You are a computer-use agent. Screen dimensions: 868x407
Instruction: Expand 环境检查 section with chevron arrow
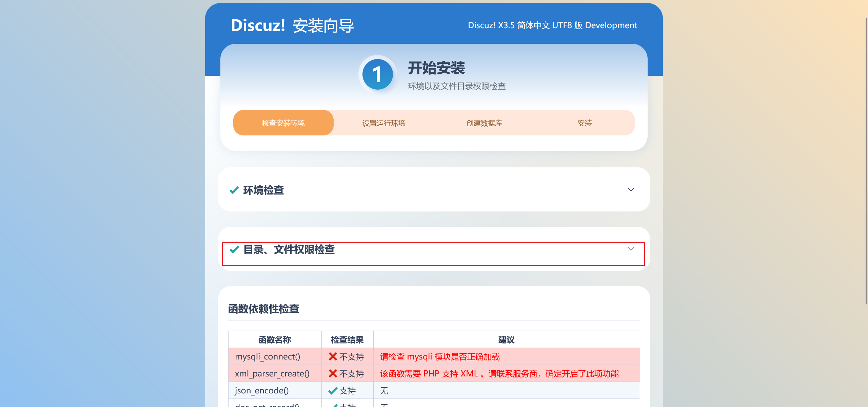(631, 189)
